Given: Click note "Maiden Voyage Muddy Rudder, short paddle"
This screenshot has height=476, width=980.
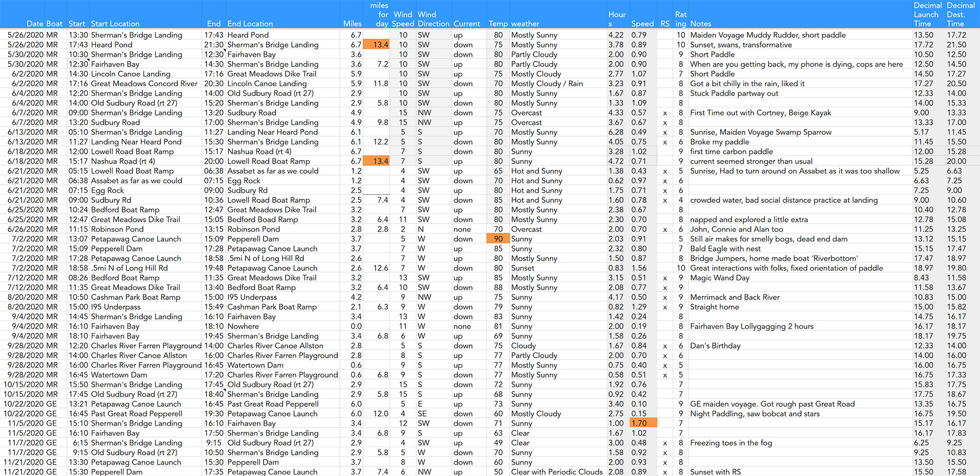Looking at the screenshot, I should (767, 35).
